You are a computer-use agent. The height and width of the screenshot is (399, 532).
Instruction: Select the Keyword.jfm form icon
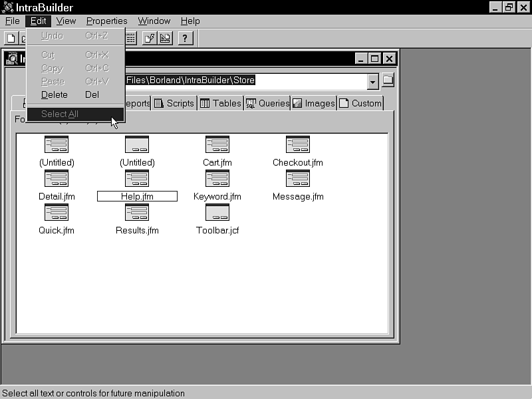tap(217, 178)
